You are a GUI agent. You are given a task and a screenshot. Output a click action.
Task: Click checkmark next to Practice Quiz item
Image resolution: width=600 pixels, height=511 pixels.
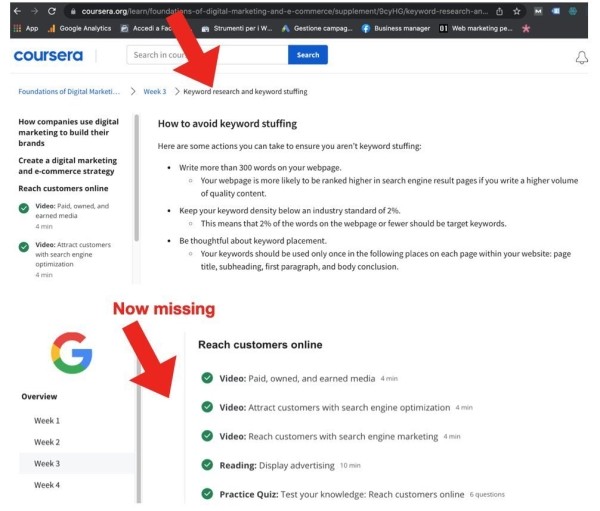206,494
